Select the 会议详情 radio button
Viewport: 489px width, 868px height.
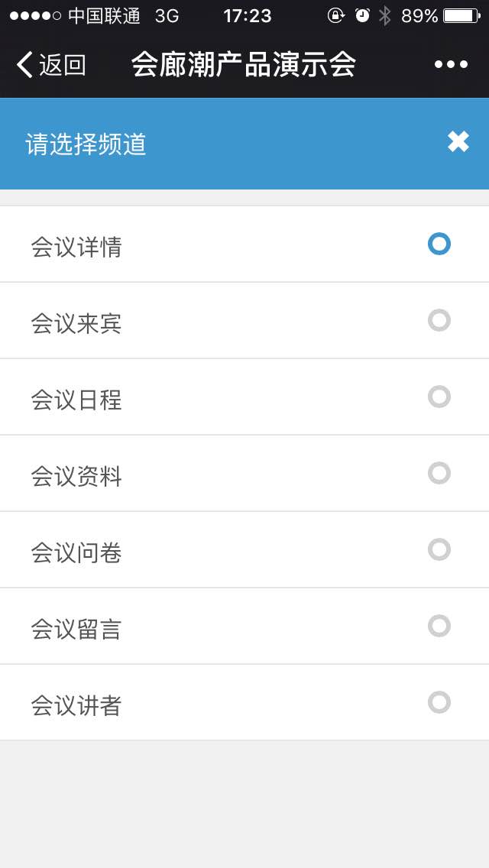[439, 244]
